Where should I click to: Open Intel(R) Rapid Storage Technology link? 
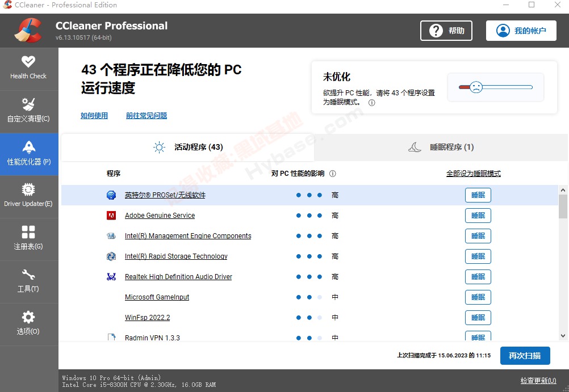tap(176, 256)
